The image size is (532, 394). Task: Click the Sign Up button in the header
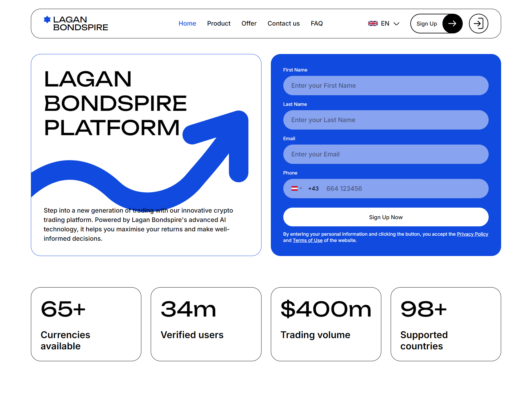(427, 23)
